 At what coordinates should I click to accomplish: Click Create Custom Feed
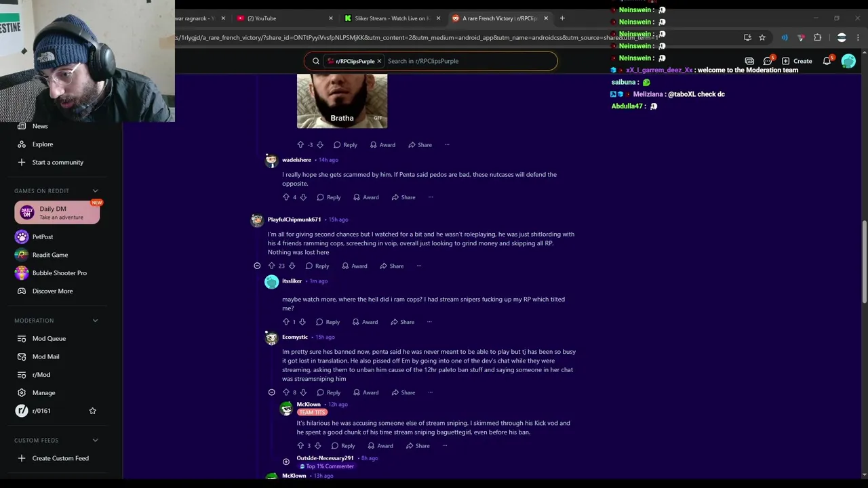click(60, 458)
